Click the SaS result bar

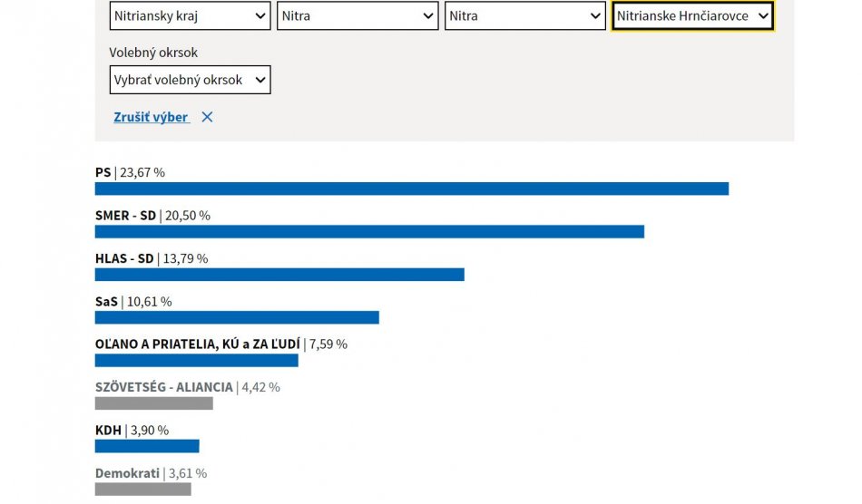click(237, 317)
